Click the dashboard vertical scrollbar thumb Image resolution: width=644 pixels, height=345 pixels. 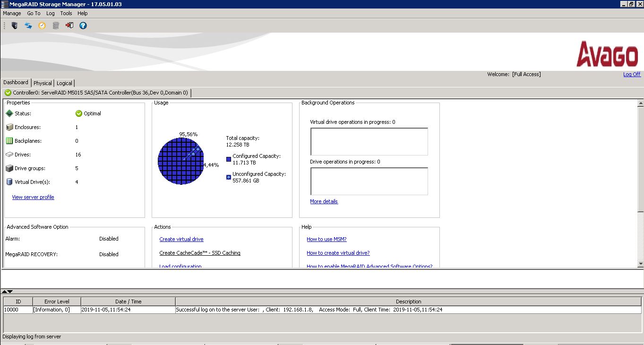point(641,159)
